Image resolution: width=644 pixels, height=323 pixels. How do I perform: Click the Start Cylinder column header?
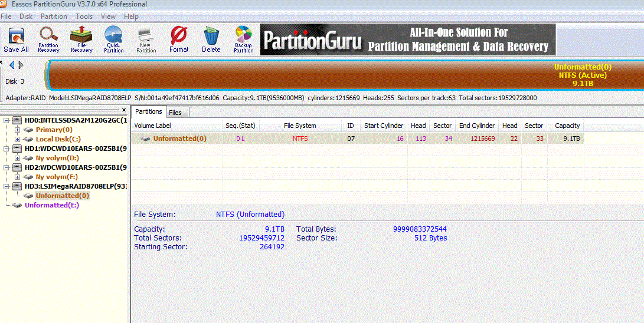point(384,126)
